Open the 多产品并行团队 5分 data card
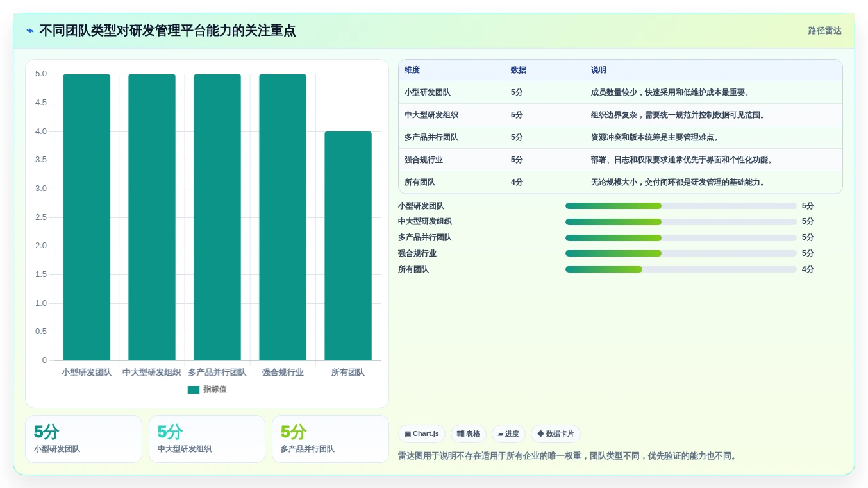Viewport: 868px width, 488px height. pyautogui.click(x=330, y=439)
